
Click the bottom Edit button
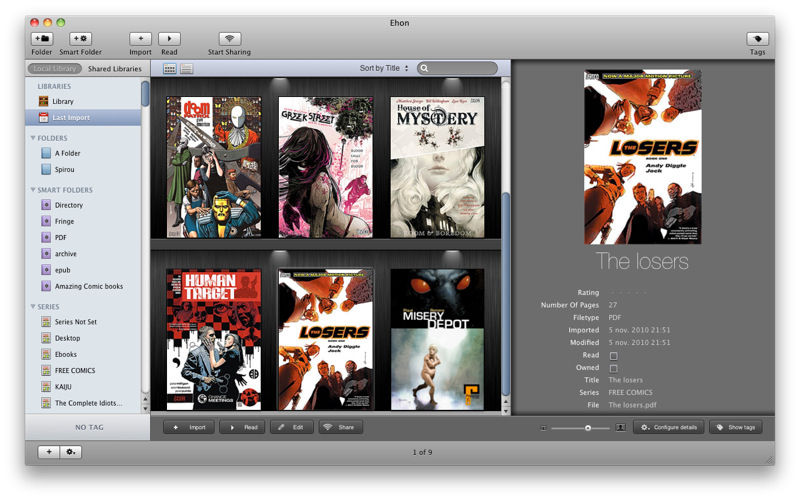292,427
